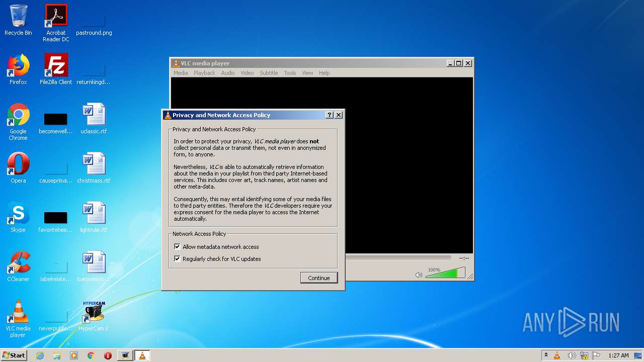This screenshot has width=644, height=362.
Task: Open the Subtitle menu in VLC
Action: click(x=269, y=73)
